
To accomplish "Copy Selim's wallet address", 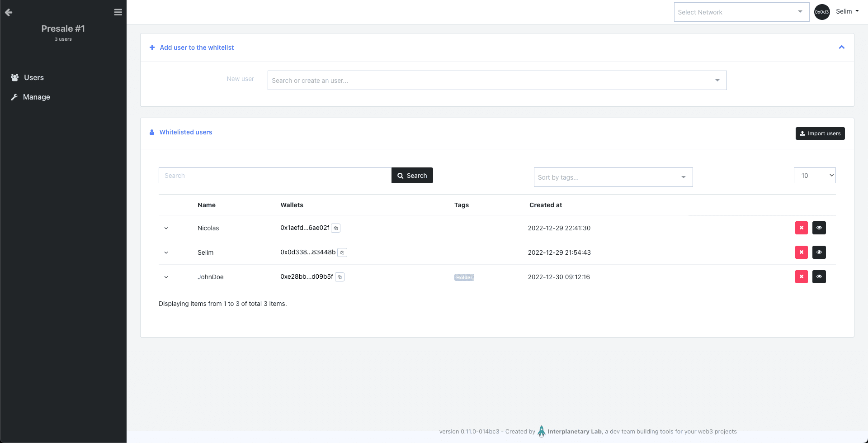I will click(342, 252).
